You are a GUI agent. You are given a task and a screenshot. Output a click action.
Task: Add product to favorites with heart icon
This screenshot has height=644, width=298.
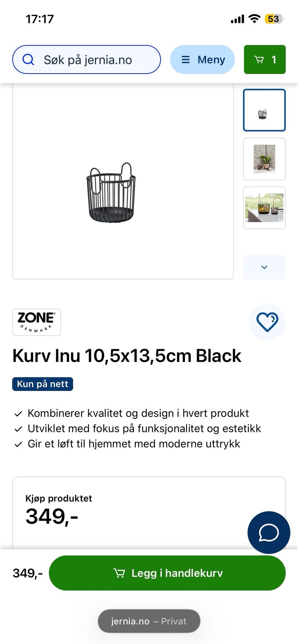click(x=267, y=322)
